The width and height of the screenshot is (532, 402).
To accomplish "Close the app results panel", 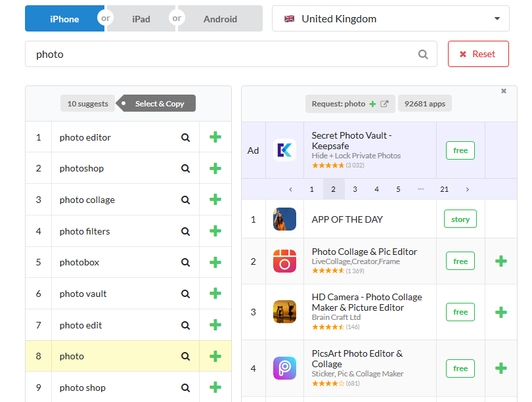I will 504,91.
